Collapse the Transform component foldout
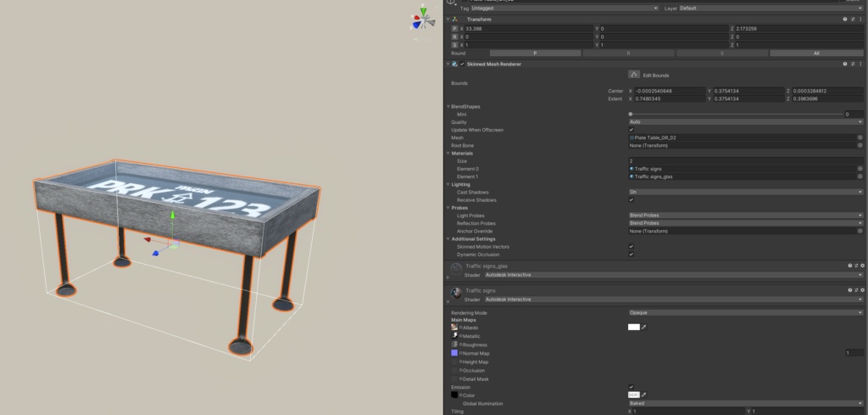This screenshot has width=868, height=415. click(448, 20)
